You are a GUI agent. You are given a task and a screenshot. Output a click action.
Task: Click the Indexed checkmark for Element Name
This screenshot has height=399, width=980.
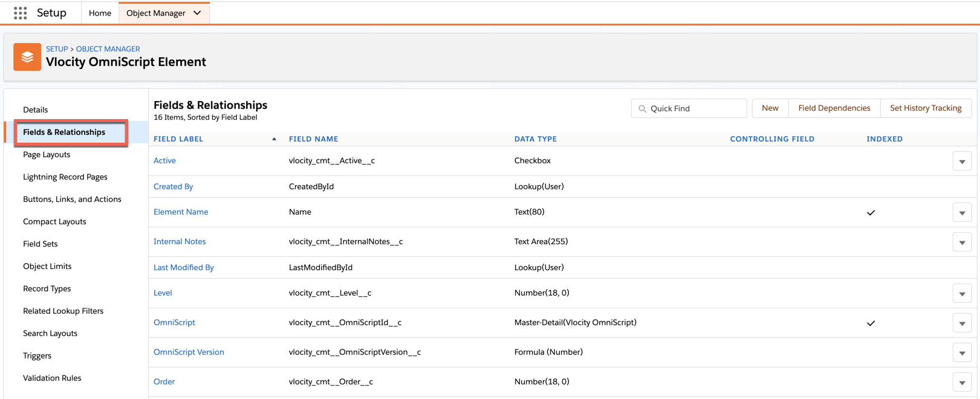(x=871, y=212)
